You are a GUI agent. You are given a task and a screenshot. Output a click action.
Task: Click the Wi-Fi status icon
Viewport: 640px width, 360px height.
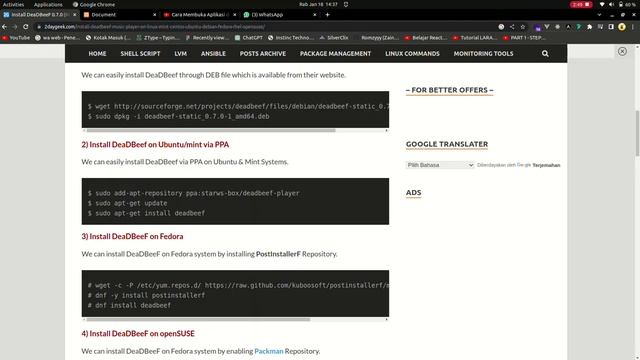[x=602, y=4]
